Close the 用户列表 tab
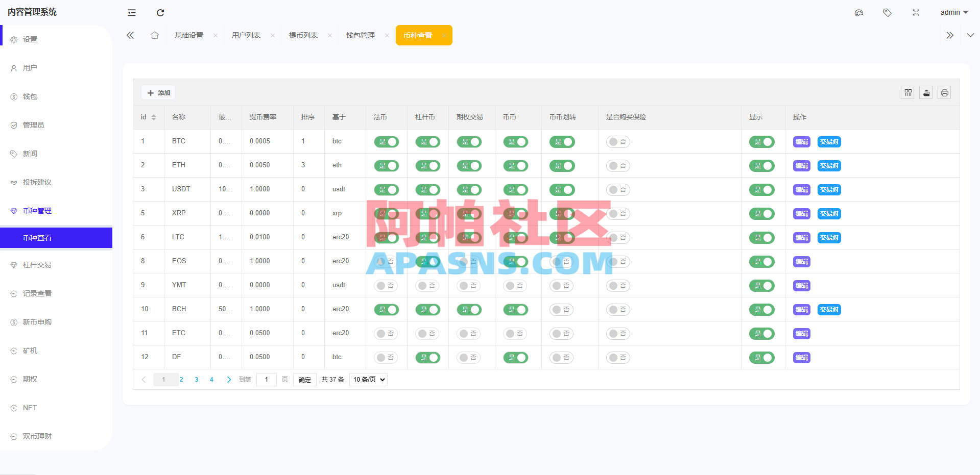This screenshot has height=475, width=980. click(x=273, y=35)
